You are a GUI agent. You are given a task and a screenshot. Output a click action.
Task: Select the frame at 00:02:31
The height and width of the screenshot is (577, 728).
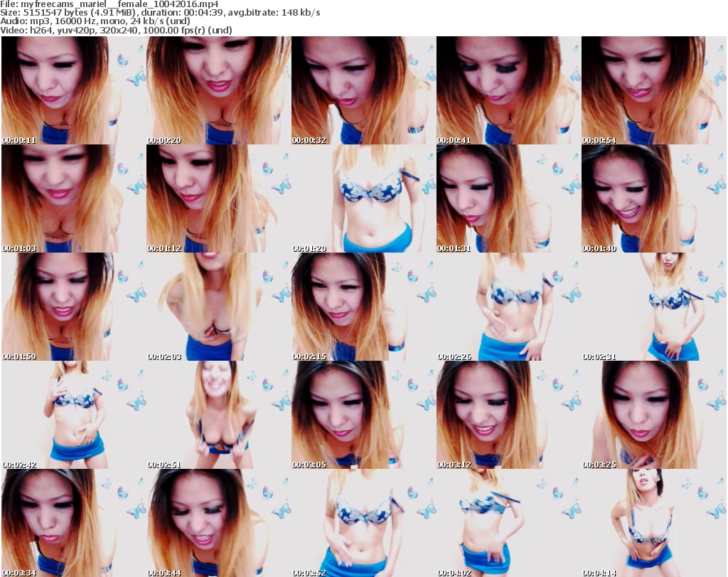pos(654,307)
